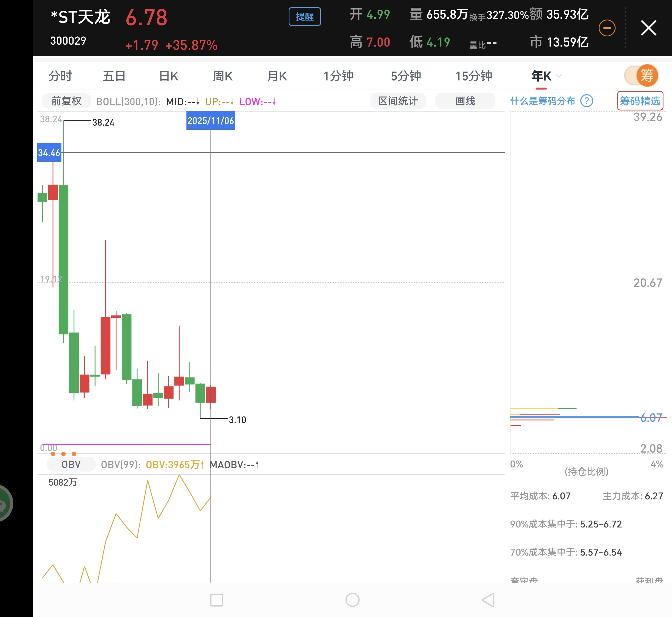Expand the 年K period dropdown arrow
This screenshot has width=672, height=617.
pos(559,76)
